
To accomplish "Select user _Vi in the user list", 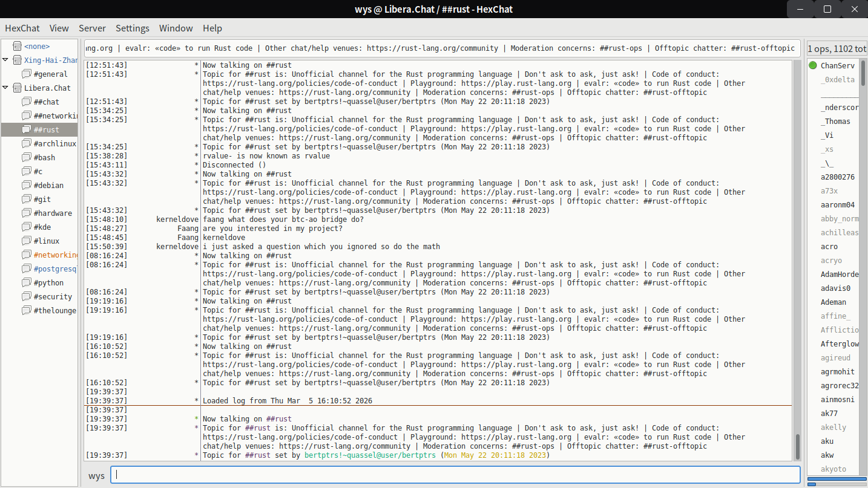I will coord(827,135).
